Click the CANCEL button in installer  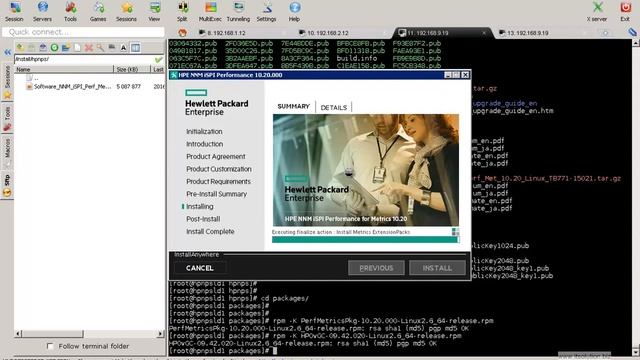pyautogui.click(x=200, y=268)
